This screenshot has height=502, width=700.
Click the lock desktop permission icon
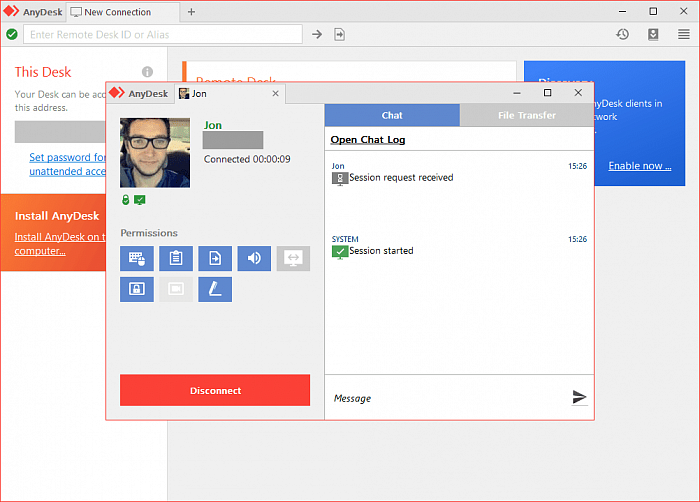point(136,290)
